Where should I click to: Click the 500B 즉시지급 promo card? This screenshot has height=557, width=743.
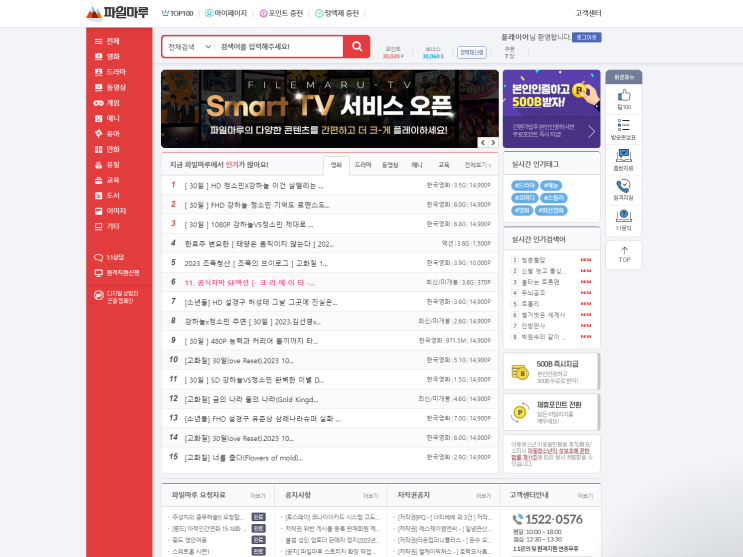point(552,372)
